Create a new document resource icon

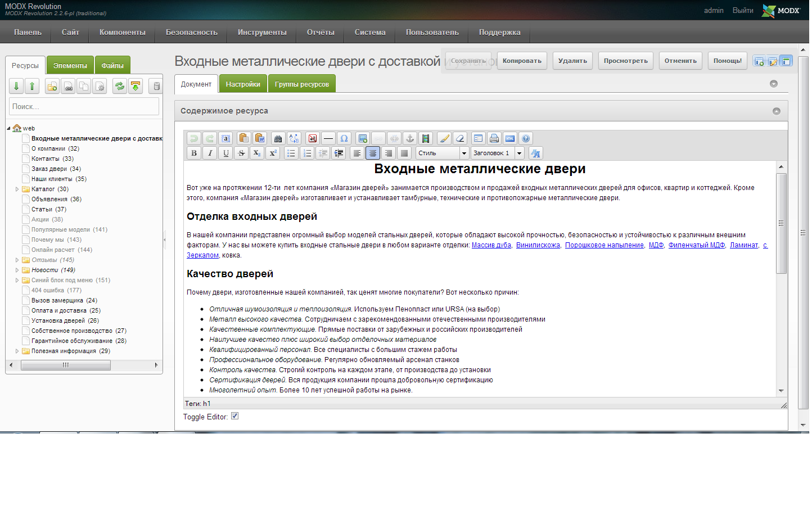point(52,86)
